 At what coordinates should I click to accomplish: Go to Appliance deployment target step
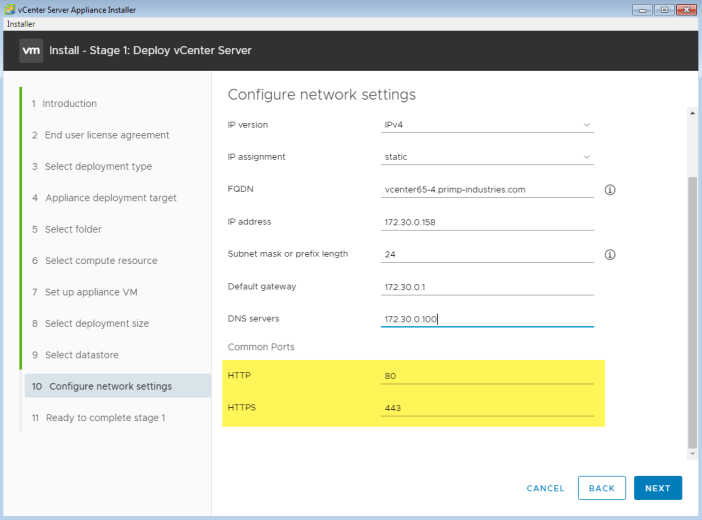[104, 198]
